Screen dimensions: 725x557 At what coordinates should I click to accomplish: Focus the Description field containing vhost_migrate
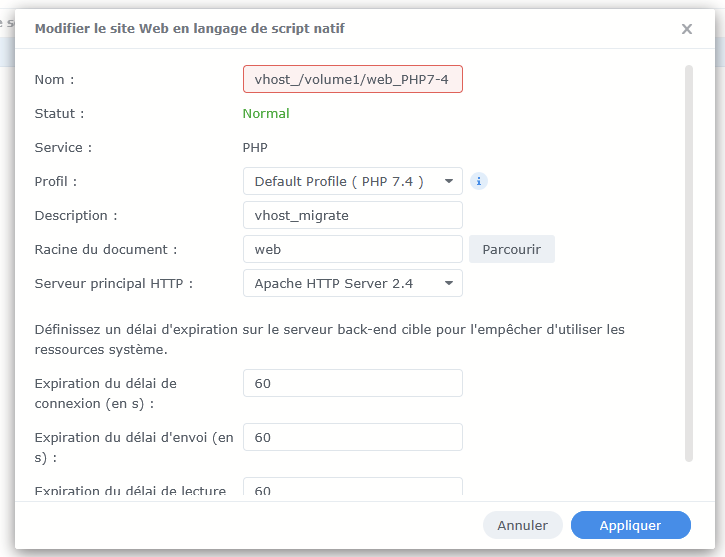click(x=352, y=215)
